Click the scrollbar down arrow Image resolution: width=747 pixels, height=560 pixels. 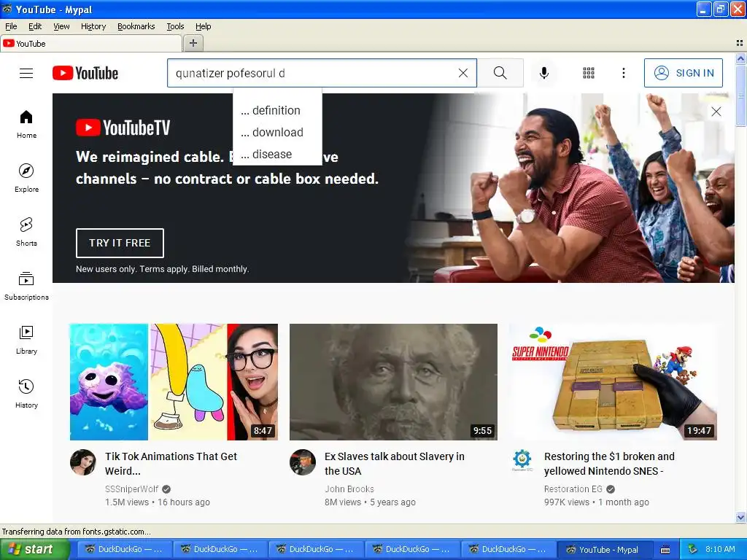tap(741, 517)
